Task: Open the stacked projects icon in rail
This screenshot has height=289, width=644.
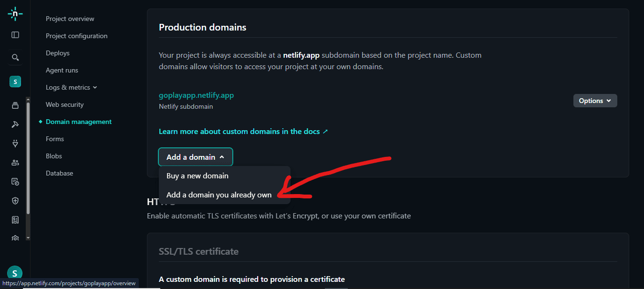Action: pyautogui.click(x=15, y=105)
